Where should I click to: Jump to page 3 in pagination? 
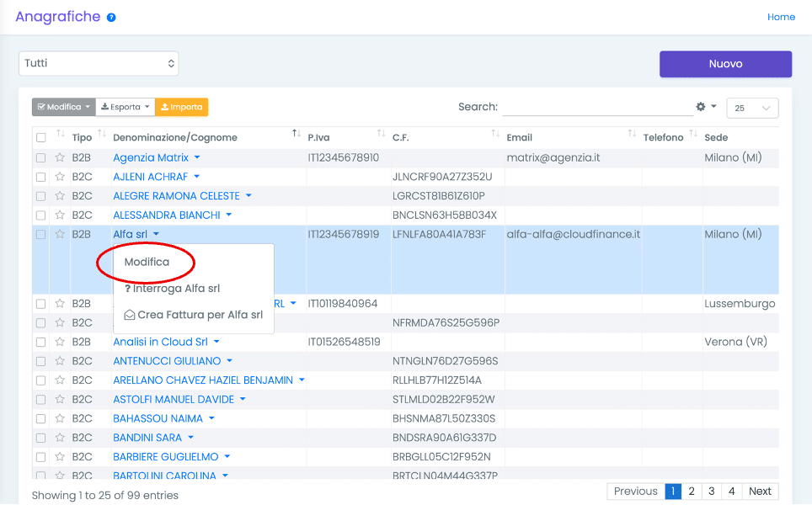(712, 492)
